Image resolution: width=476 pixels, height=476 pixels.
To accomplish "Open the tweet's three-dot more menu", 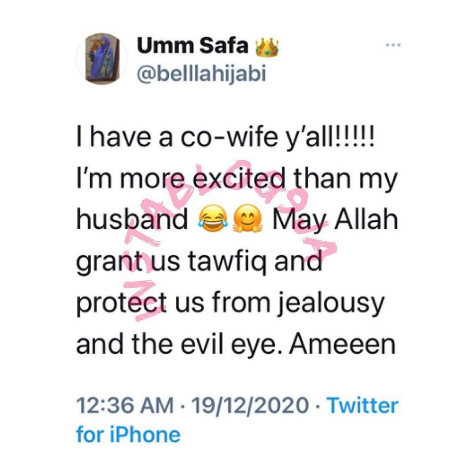I will click(x=393, y=46).
